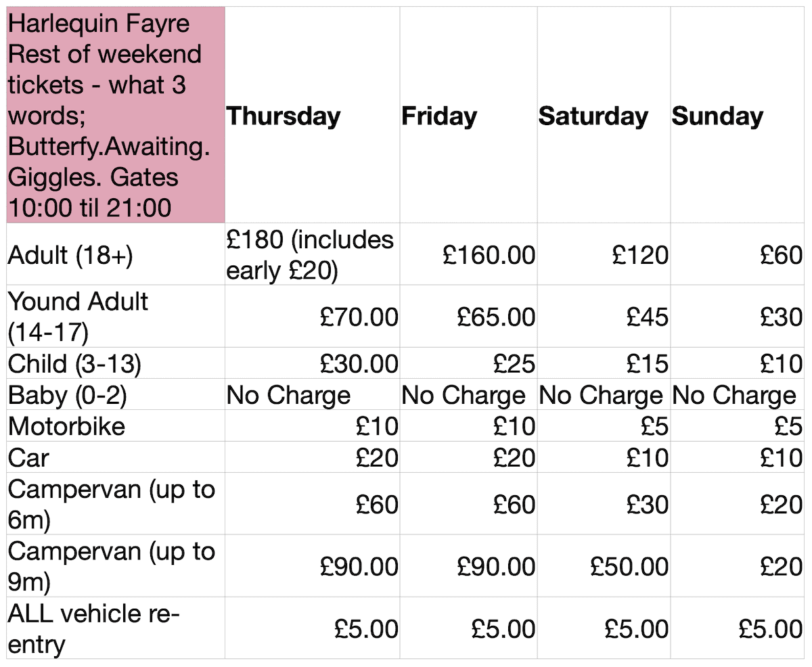Select the Baby (0-2) row label
812x667 pixels.
tap(116, 394)
